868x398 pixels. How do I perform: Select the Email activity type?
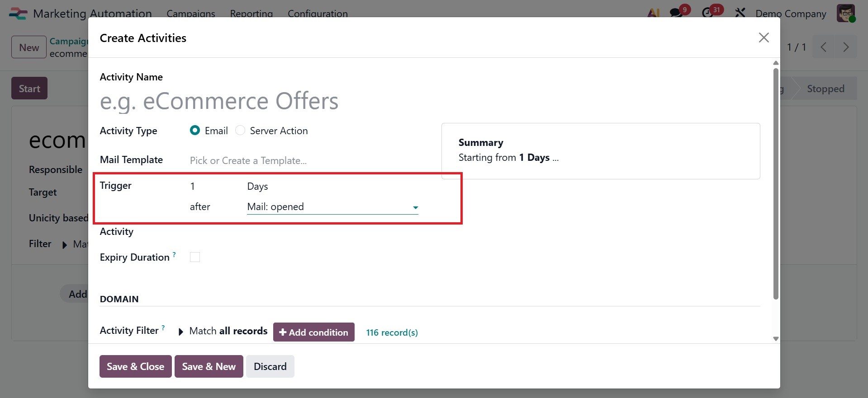[x=195, y=131]
